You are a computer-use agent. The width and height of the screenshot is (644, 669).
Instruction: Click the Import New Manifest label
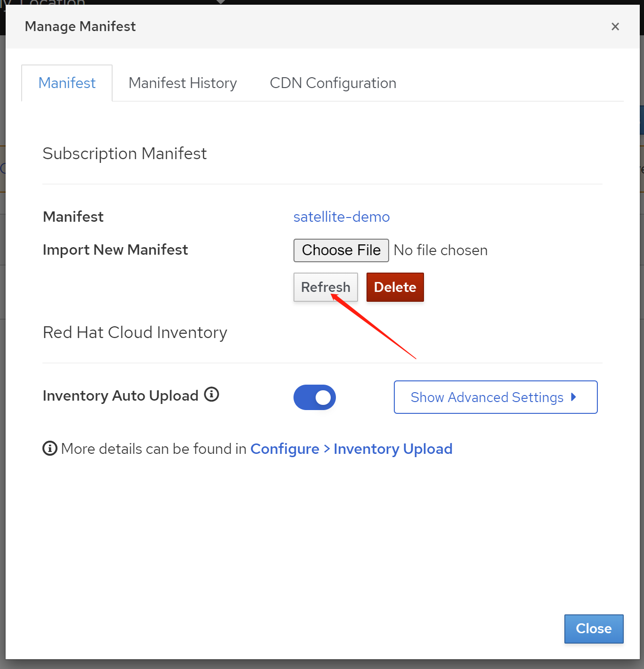(115, 250)
